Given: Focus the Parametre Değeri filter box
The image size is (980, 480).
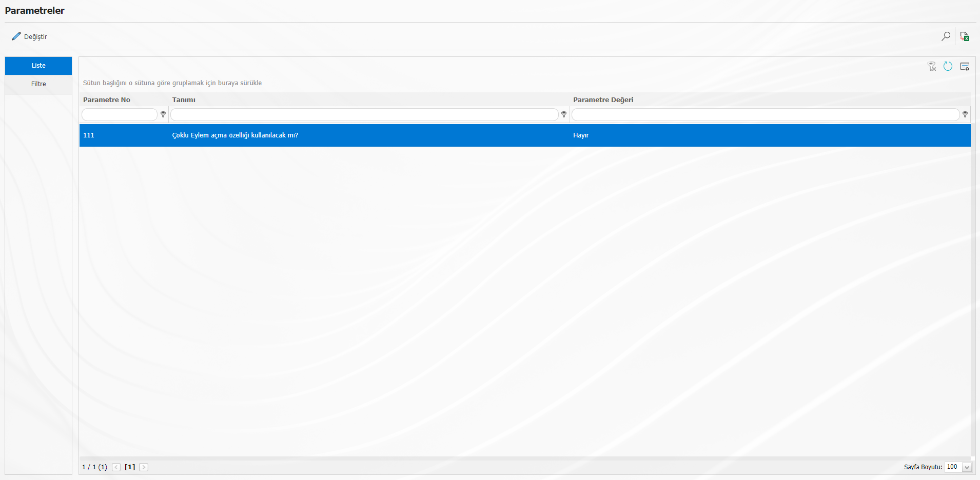Looking at the screenshot, I should point(766,114).
